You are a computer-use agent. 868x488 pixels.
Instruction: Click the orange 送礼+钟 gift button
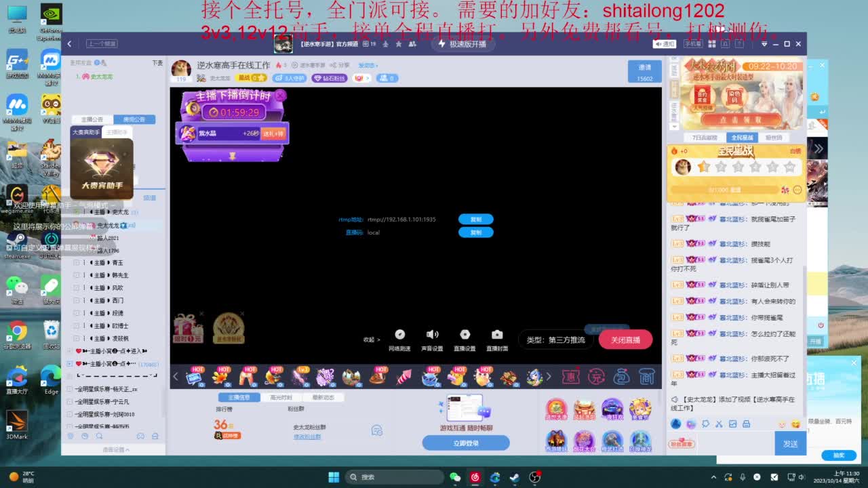click(x=273, y=134)
